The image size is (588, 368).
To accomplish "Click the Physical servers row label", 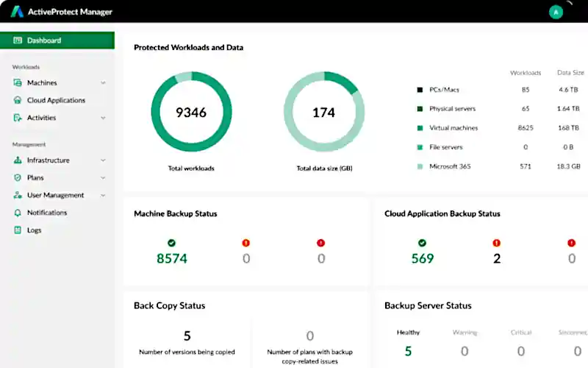I will point(452,109).
